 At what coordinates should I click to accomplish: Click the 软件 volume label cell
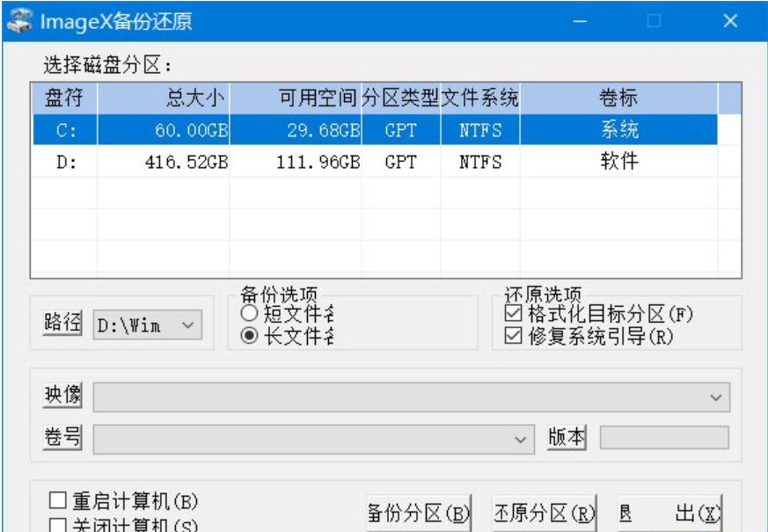tap(619, 161)
